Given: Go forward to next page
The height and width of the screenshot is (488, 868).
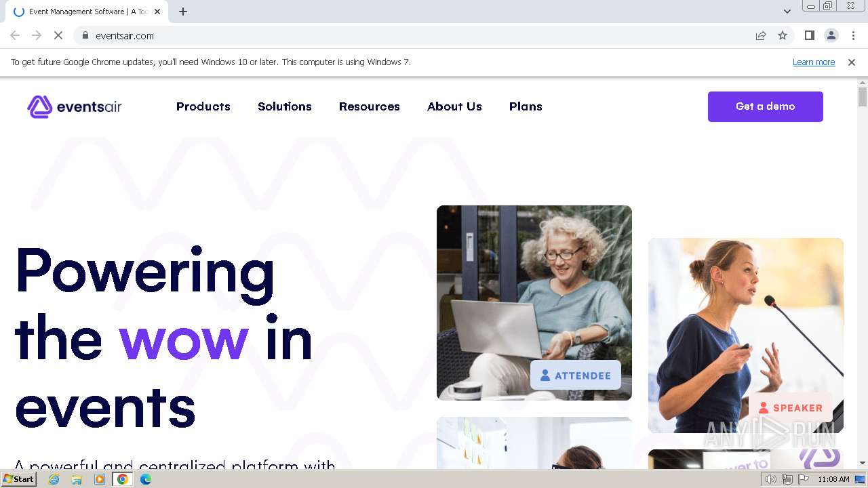Looking at the screenshot, I should point(37,35).
